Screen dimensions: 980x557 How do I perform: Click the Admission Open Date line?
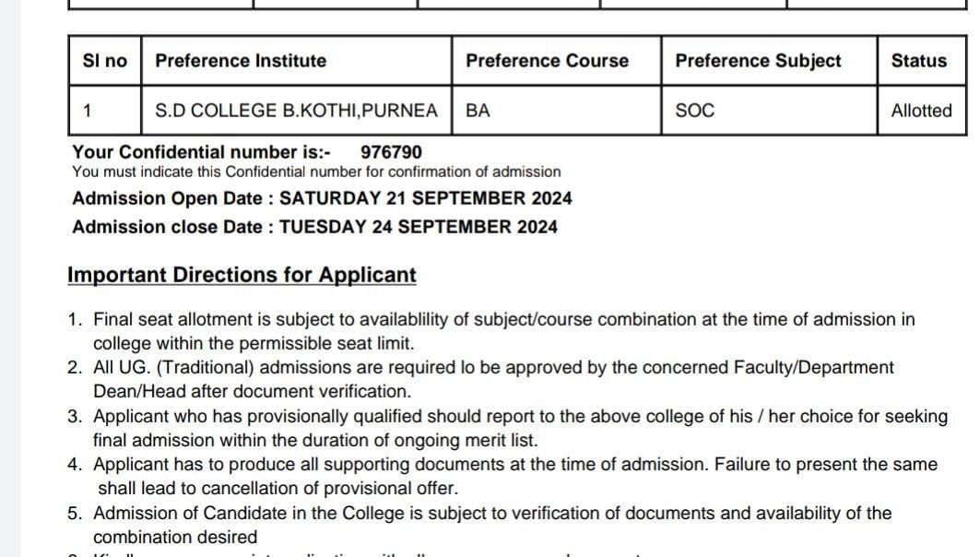322,198
